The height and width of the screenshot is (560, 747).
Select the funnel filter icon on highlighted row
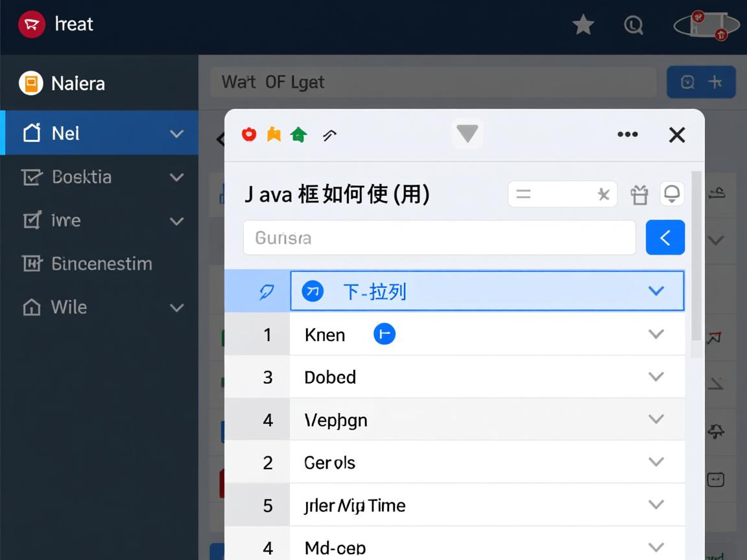[266, 291]
